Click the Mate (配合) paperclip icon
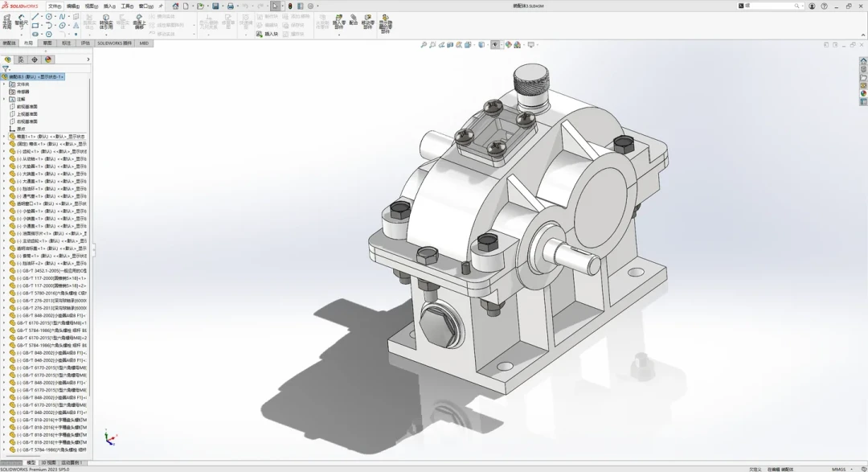Viewport: 868px width, 472px height. [x=353, y=20]
